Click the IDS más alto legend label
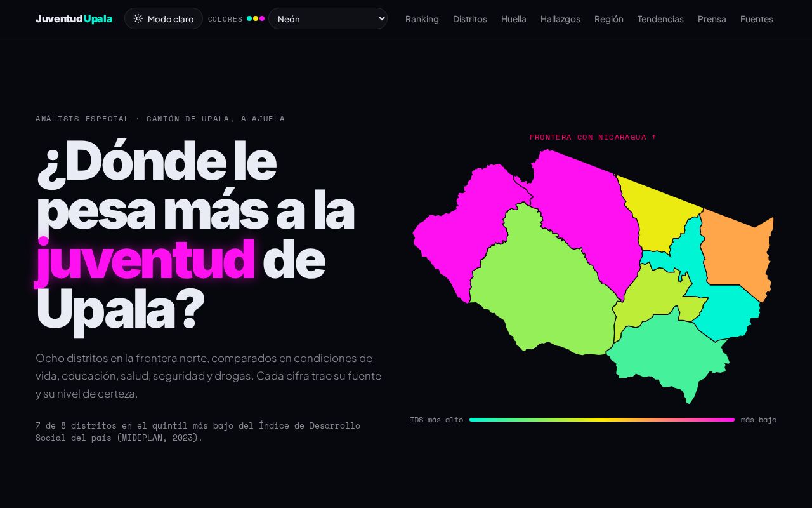Viewport: 812px width, 508px height. click(x=436, y=420)
